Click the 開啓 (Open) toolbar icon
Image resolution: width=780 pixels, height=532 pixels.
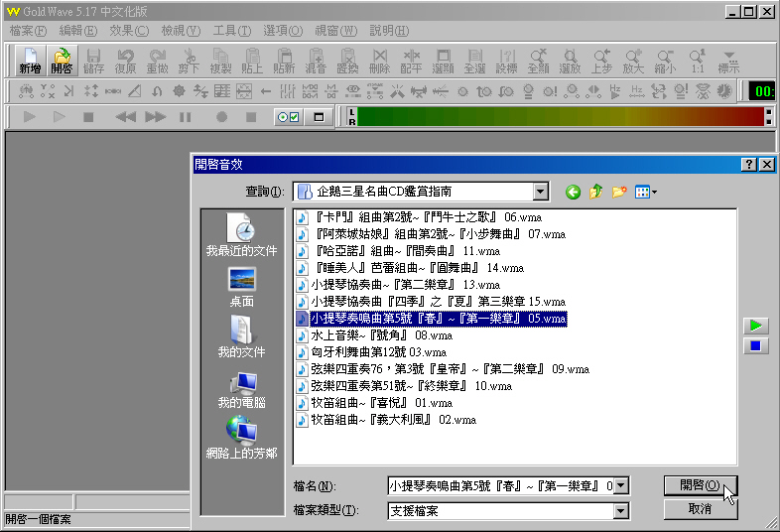click(x=62, y=62)
